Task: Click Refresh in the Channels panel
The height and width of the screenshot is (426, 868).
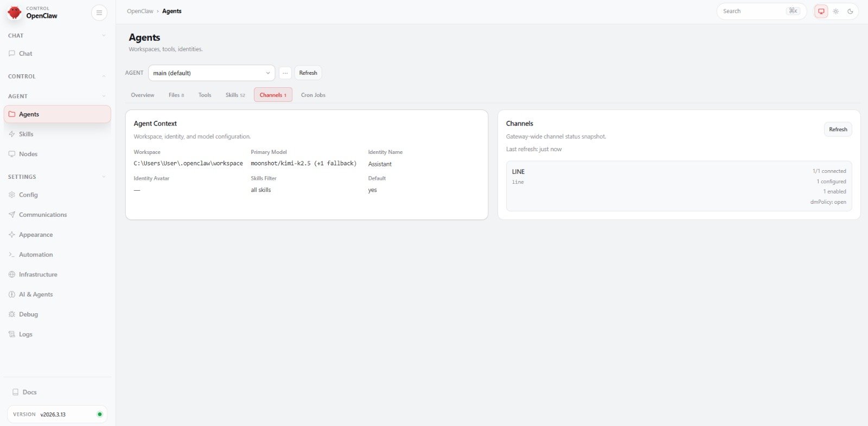Action: [x=838, y=130]
